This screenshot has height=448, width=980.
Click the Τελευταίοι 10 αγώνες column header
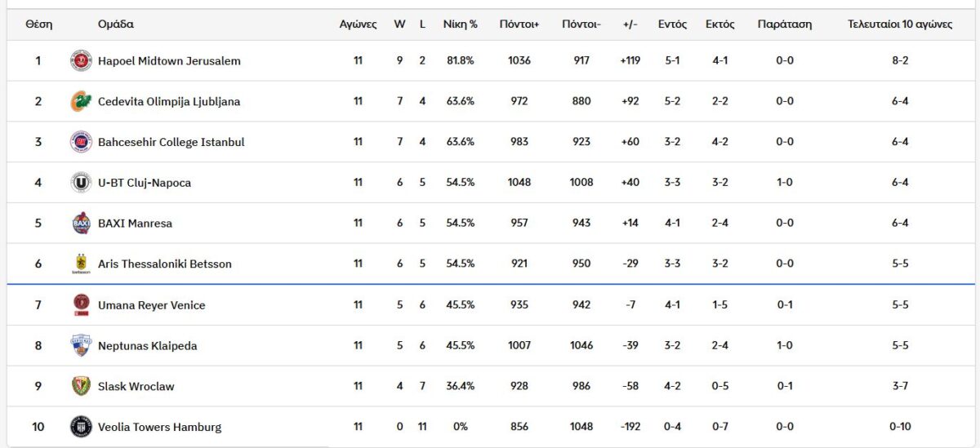(900, 24)
